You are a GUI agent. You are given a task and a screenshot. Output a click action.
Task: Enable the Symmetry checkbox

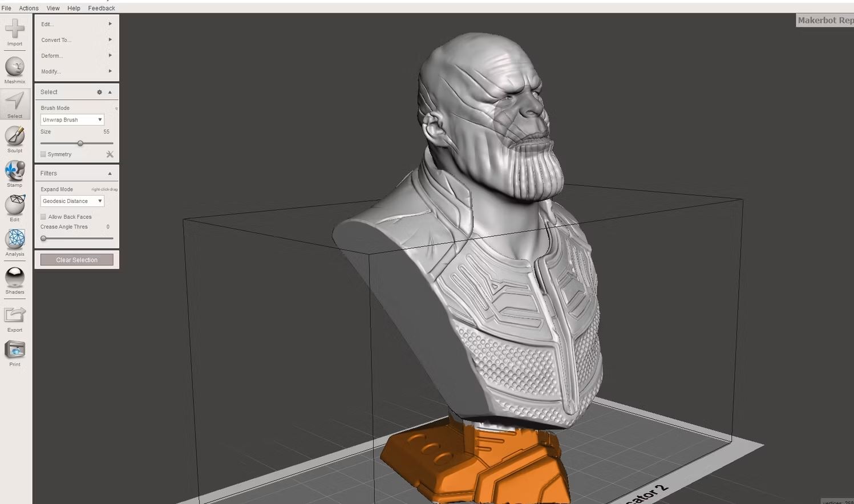pyautogui.click(x=43, y=155)
